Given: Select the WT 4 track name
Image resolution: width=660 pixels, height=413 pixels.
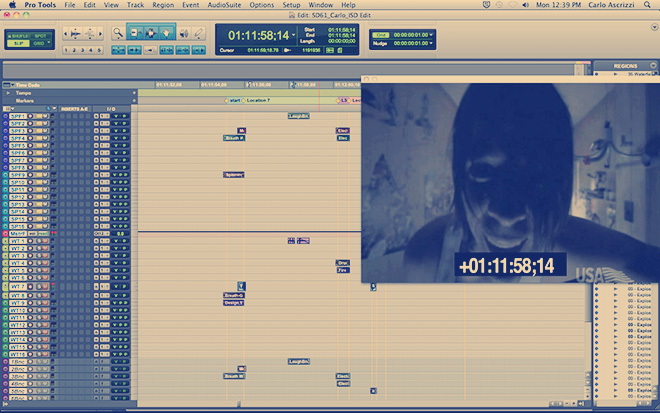Looking at the screenshot, I should pyautogui.click(x=18, y=263).
